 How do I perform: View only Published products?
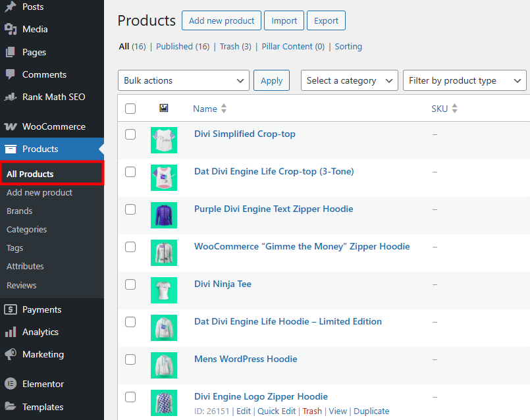tap(174, 46)
